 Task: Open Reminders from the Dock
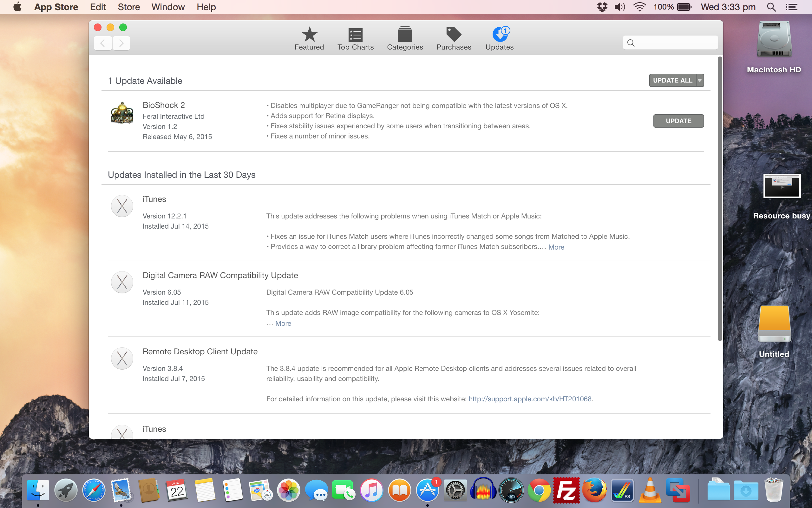(232, 490)
